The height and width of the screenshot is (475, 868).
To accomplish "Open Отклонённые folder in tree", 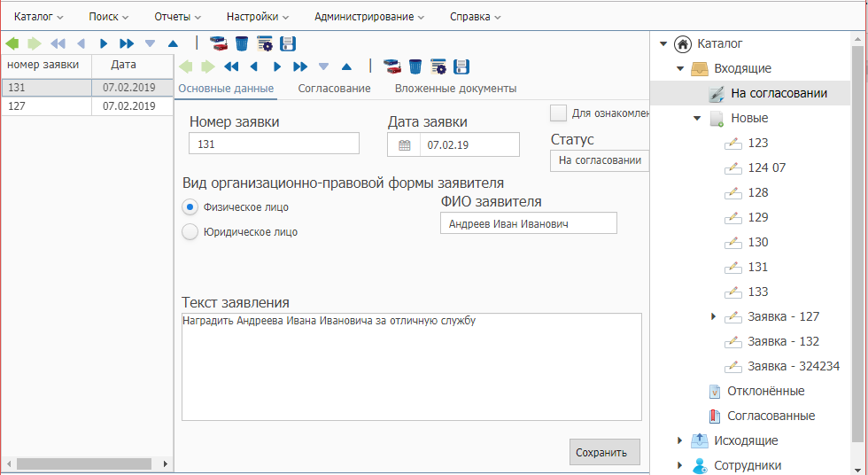I will (765, 391).
